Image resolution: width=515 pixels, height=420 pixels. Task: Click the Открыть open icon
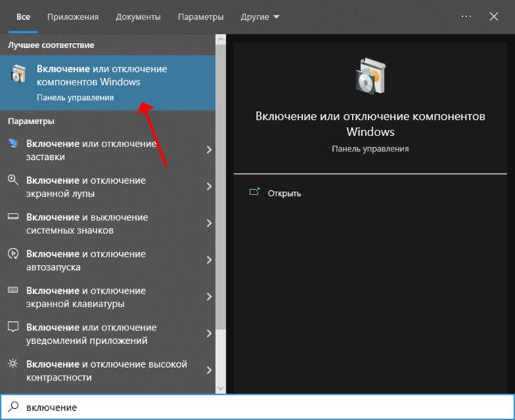coord(255,192)
